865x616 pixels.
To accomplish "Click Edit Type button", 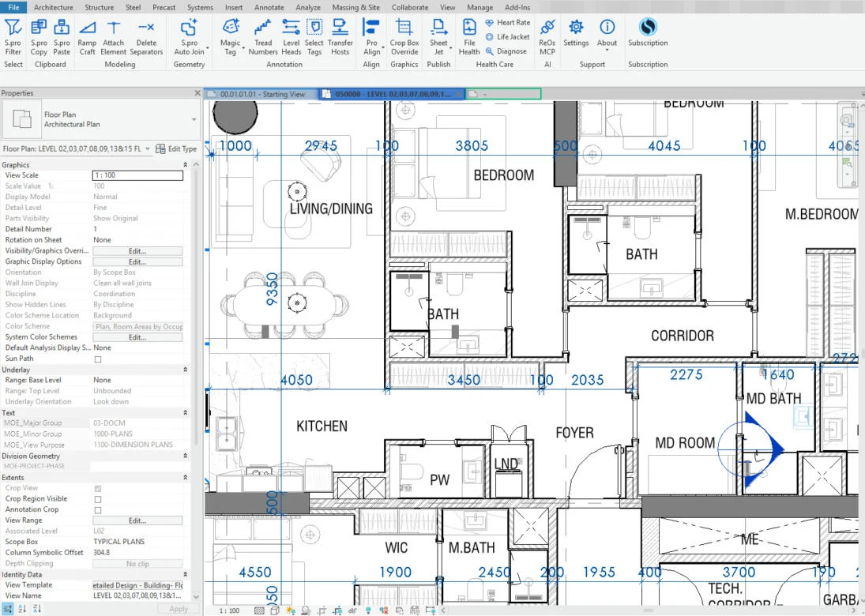I will click(176, 149).
